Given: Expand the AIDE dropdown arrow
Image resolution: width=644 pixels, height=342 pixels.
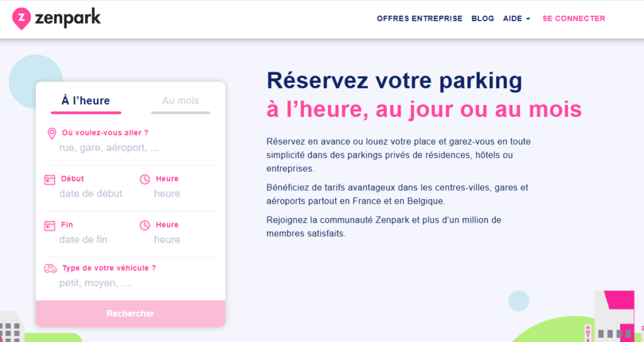Looking at the screenshot, I should (528, 19).
